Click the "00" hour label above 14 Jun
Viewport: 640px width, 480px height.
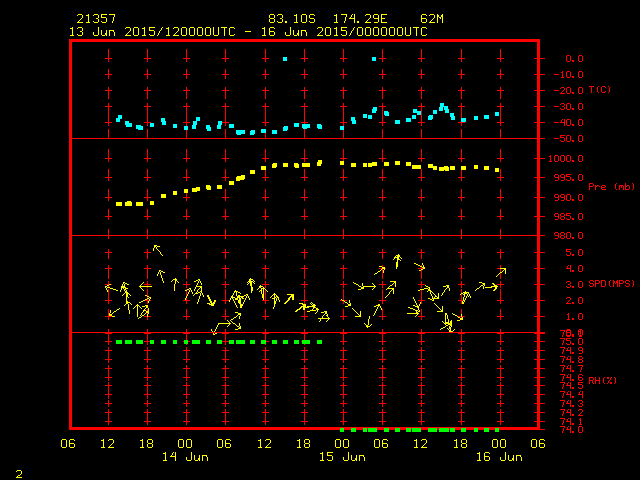[185, 443]
